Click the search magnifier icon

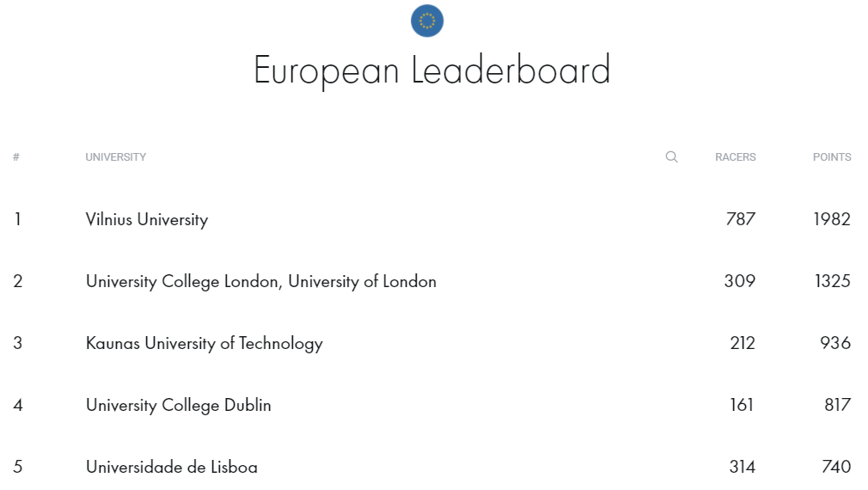click(x=671, y=156)
